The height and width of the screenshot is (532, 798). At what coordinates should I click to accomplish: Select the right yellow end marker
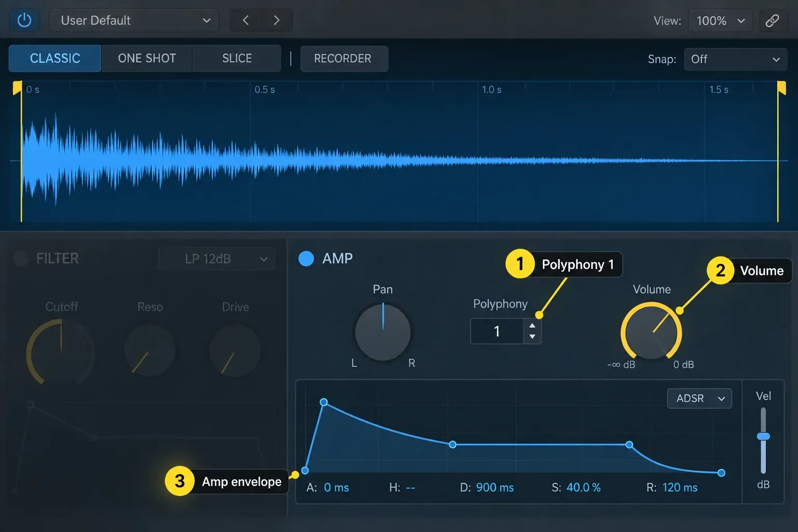coord(781,87)
